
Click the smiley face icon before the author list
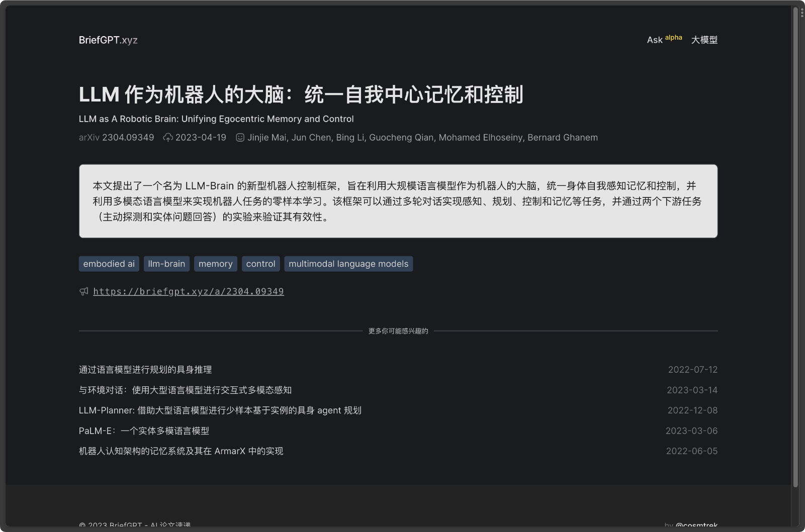[x=240, y=137]
